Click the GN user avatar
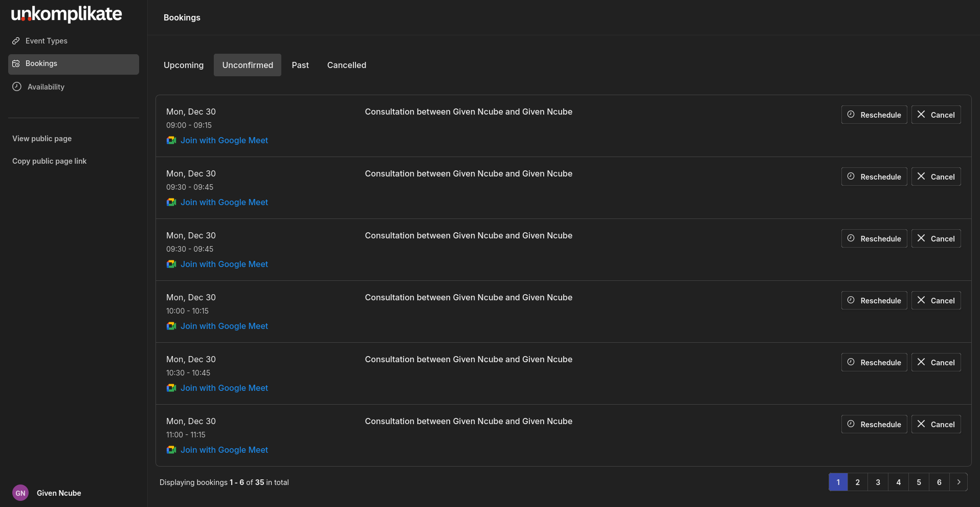Image resolution: width=980 pixels, height=507 pixels. pos(20,493)
